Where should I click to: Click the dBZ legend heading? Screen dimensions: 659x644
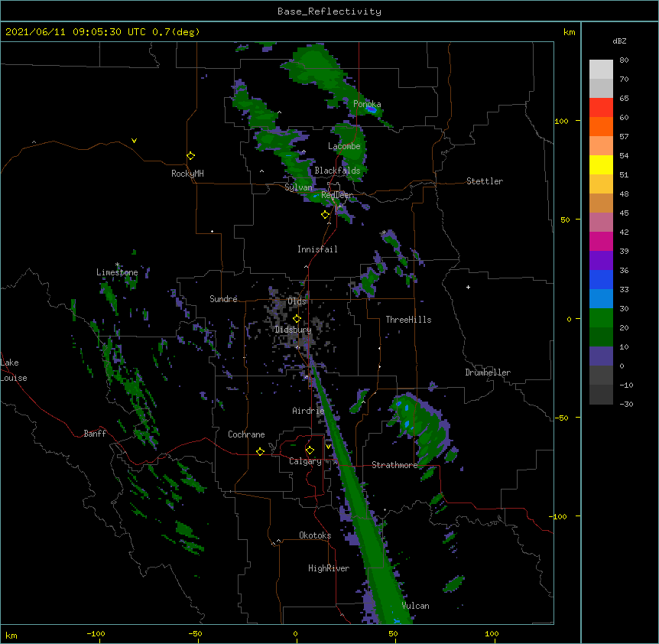pos(619,41)
